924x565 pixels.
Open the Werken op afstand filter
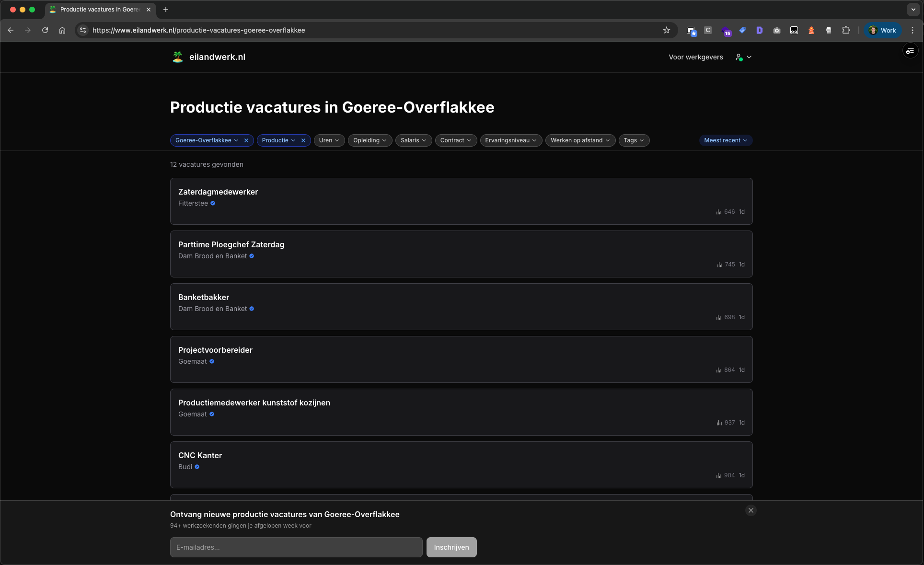(580, 140)
